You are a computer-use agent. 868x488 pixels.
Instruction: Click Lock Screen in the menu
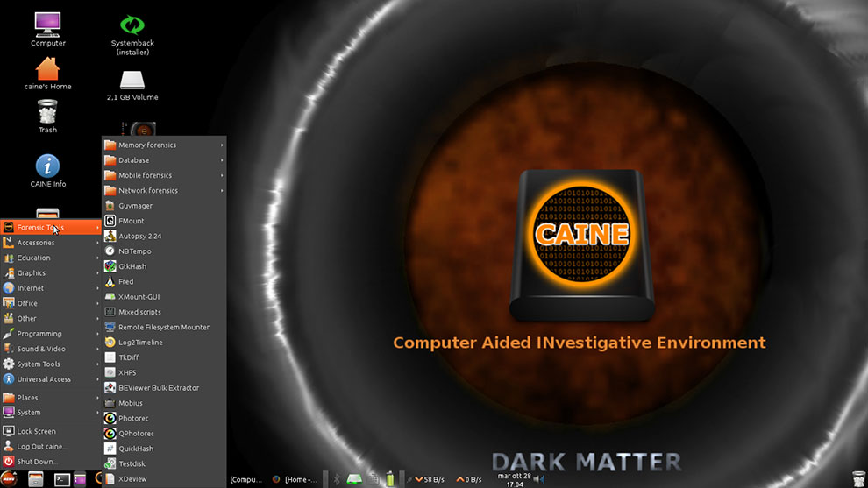(x=51, y=432)
